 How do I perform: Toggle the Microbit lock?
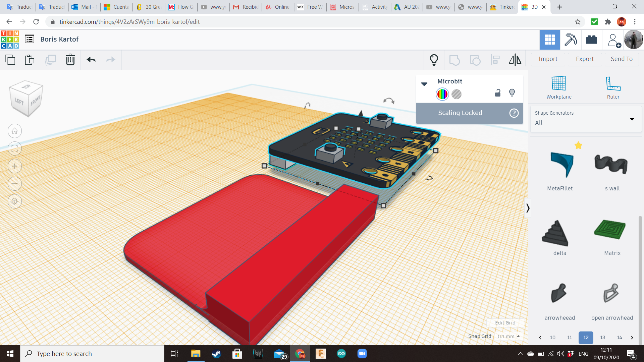coord(497,93)
